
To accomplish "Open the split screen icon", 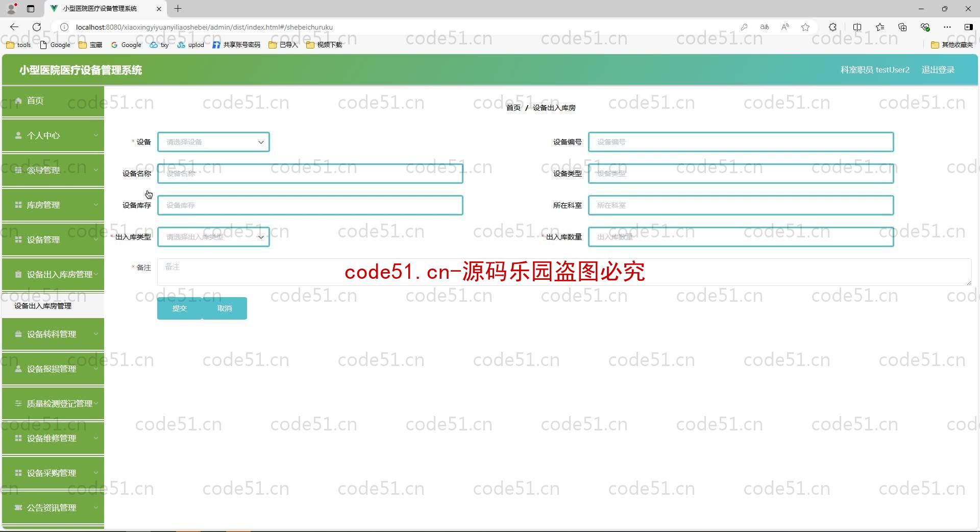I will tap(857, 27).
